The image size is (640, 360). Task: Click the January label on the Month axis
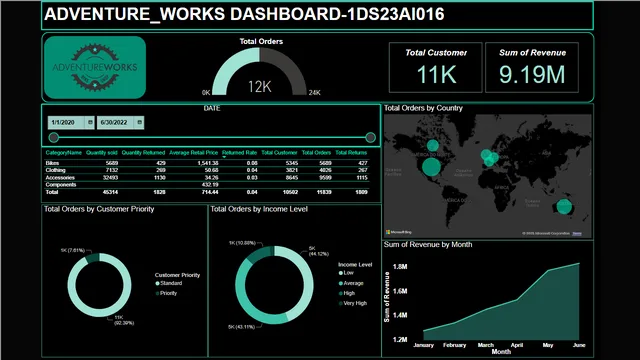[x=423, y=345]
